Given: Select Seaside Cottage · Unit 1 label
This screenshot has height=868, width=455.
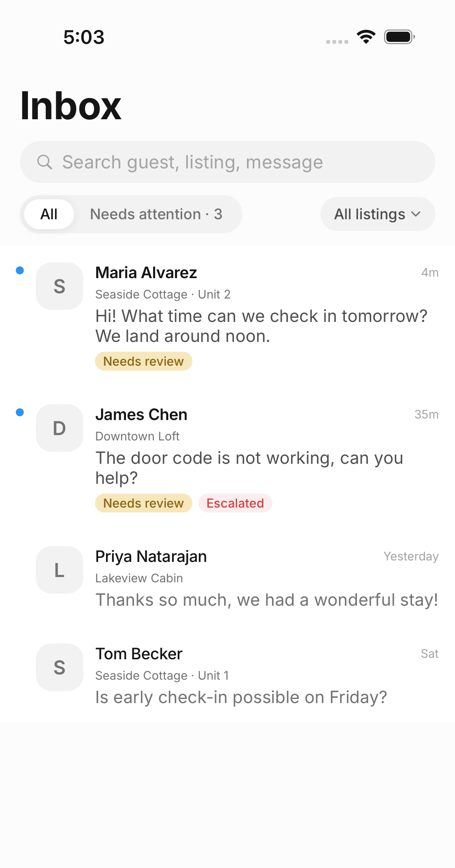Looking at the screenshot, I should tap(162, 676).
